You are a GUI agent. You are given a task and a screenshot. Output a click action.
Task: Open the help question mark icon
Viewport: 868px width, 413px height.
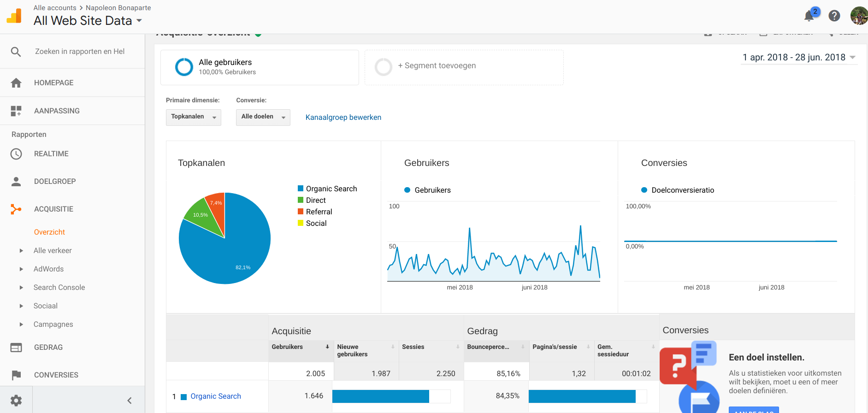coord(834,16)
